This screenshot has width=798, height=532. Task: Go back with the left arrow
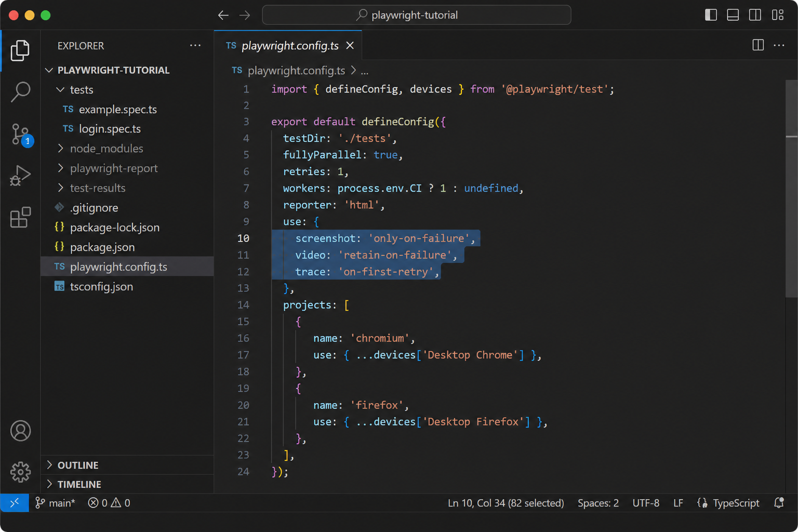click(x=223, y=15)
